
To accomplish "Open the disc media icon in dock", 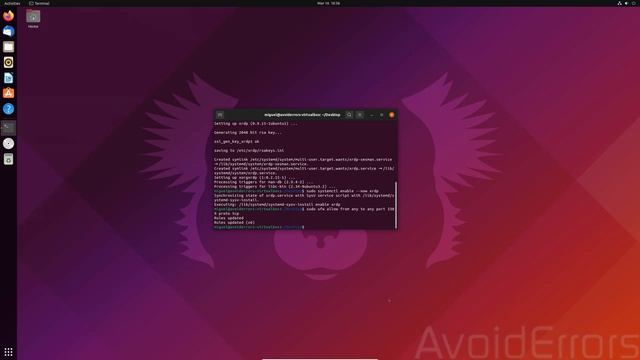I will 9,143.
